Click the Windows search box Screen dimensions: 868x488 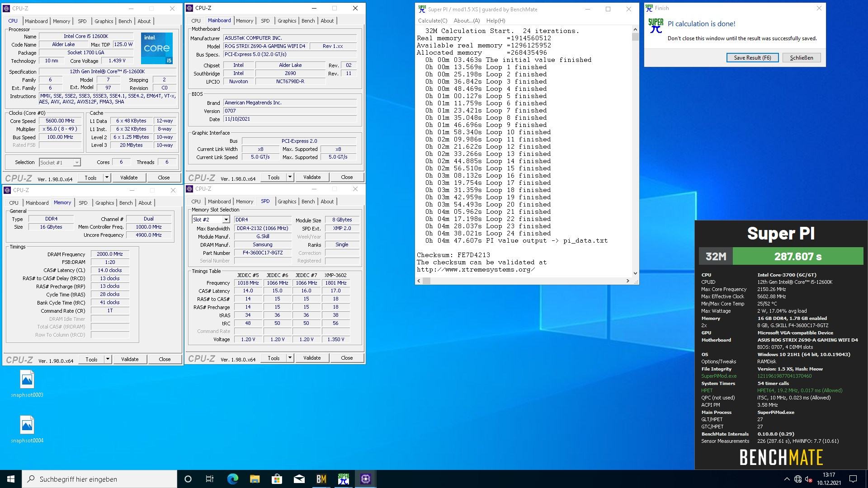99,479
